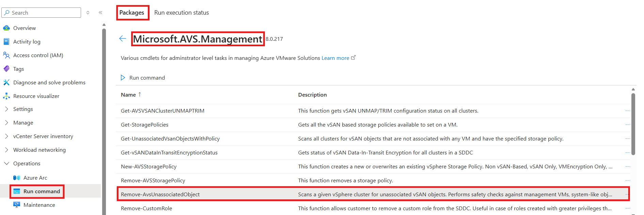Screen dimensions: 644x215
Task: Select Access control (IAM) people icon
Action: 6,55
